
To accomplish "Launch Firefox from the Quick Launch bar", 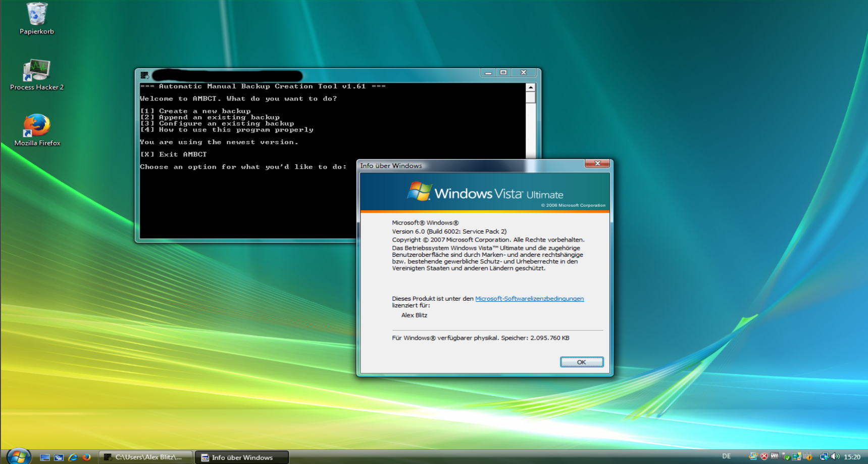I will pos(86,457).
